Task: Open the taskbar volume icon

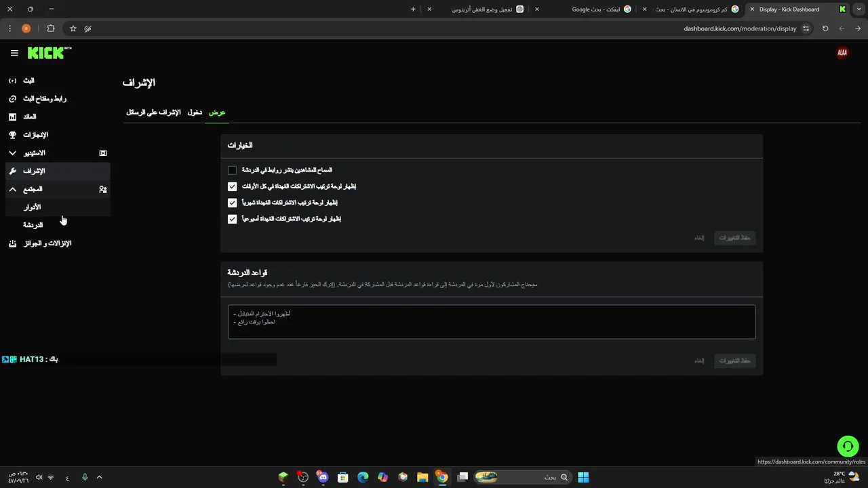Action: tap(39, 477)
